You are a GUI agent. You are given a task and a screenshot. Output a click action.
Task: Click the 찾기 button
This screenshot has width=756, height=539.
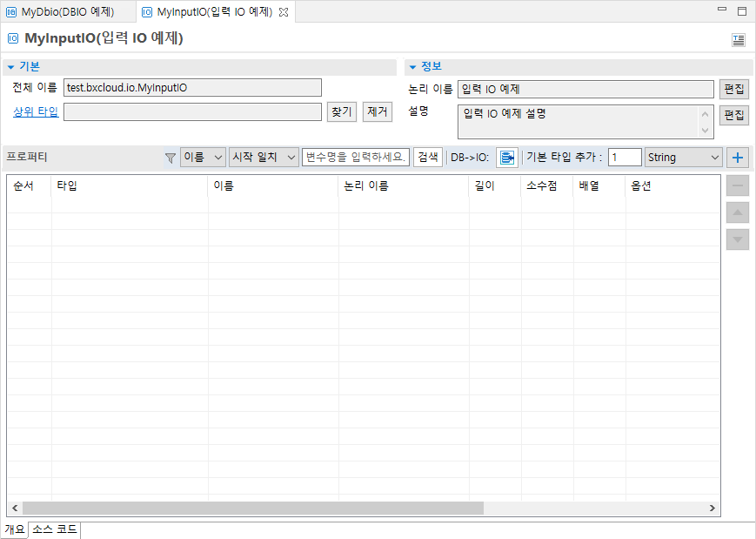[x=341, y=111]
